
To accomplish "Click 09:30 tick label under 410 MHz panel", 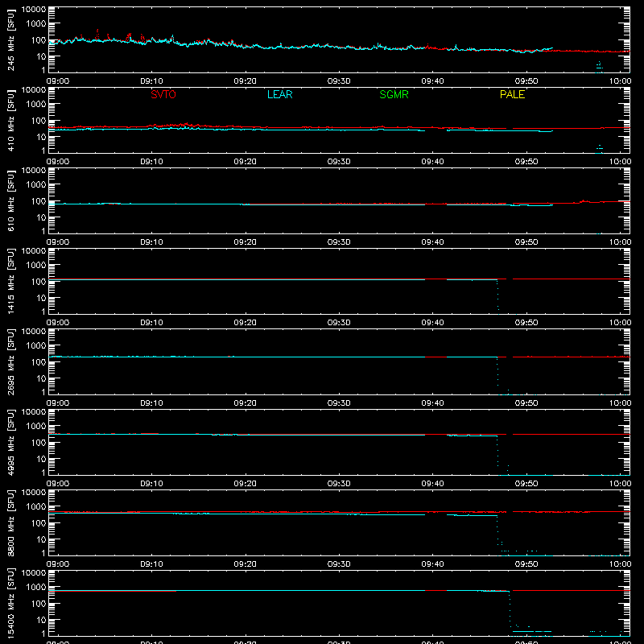I will [x=339, y=162].
